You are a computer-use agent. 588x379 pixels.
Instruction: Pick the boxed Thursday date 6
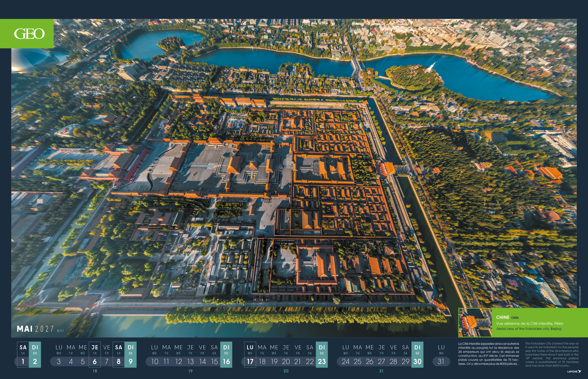tap(95, 361)
